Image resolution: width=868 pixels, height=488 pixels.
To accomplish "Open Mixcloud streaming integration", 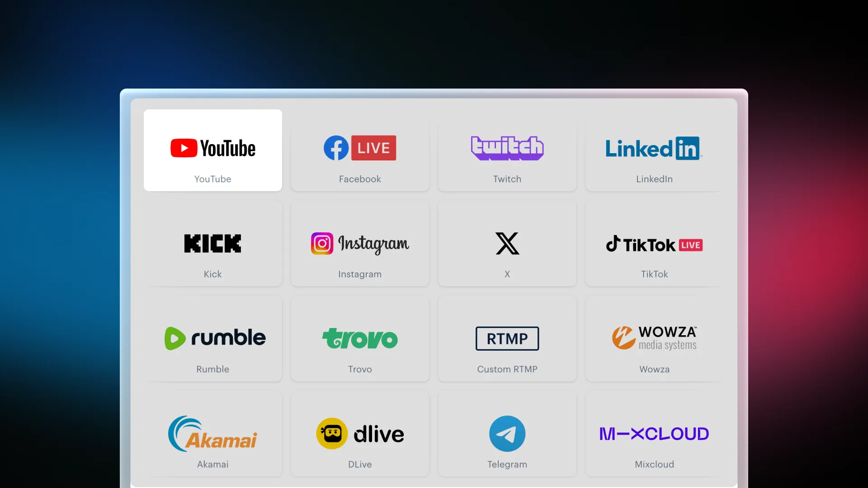I will point(654,434).
